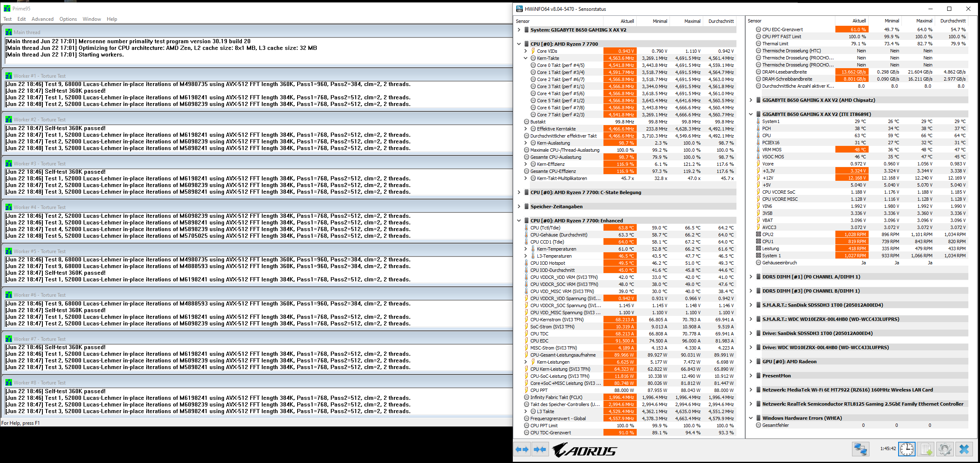Expand Speicher-Zeitangaben sensor group
Image resolution: width=980 pixels, height=463 pixels.
519,207
